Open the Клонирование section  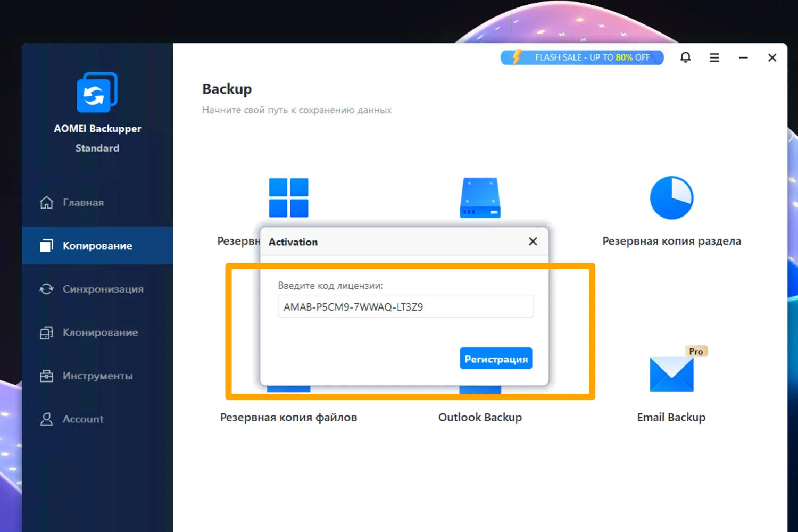coord(97,332)
